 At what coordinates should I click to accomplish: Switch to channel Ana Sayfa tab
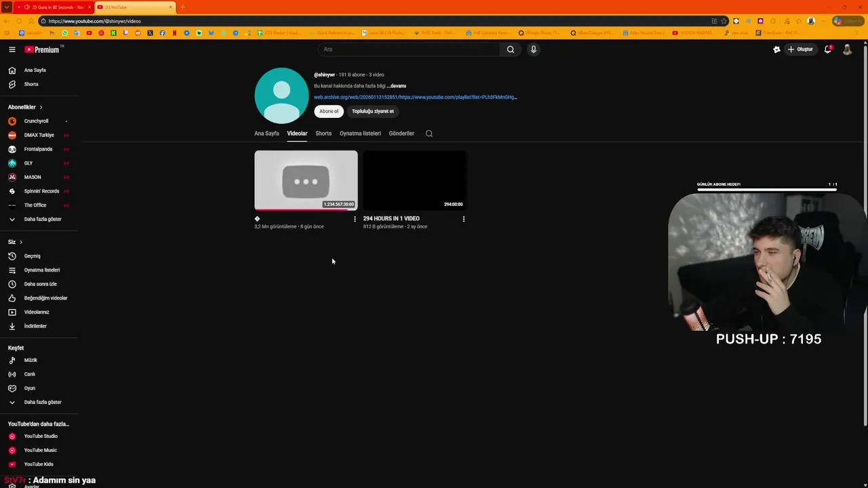click(267, 134)
